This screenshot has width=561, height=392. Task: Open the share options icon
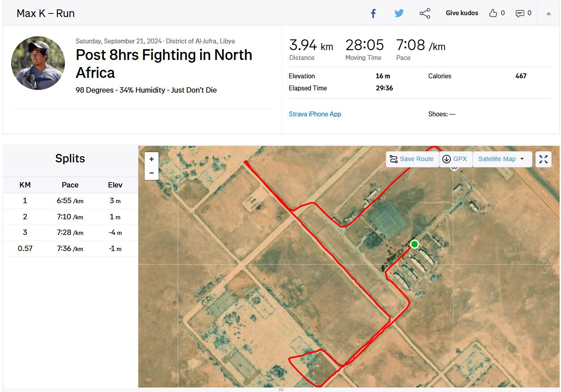pyautogui.click(x=425, y=13)
